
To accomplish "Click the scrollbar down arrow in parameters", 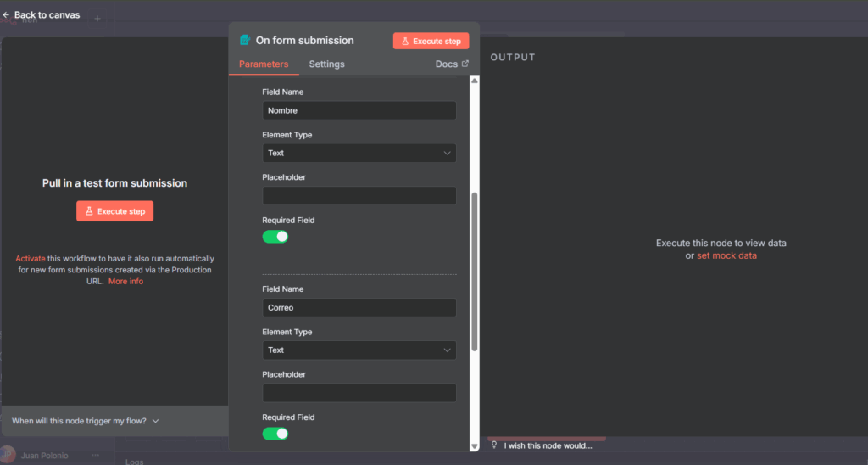I will pos(474,445).
